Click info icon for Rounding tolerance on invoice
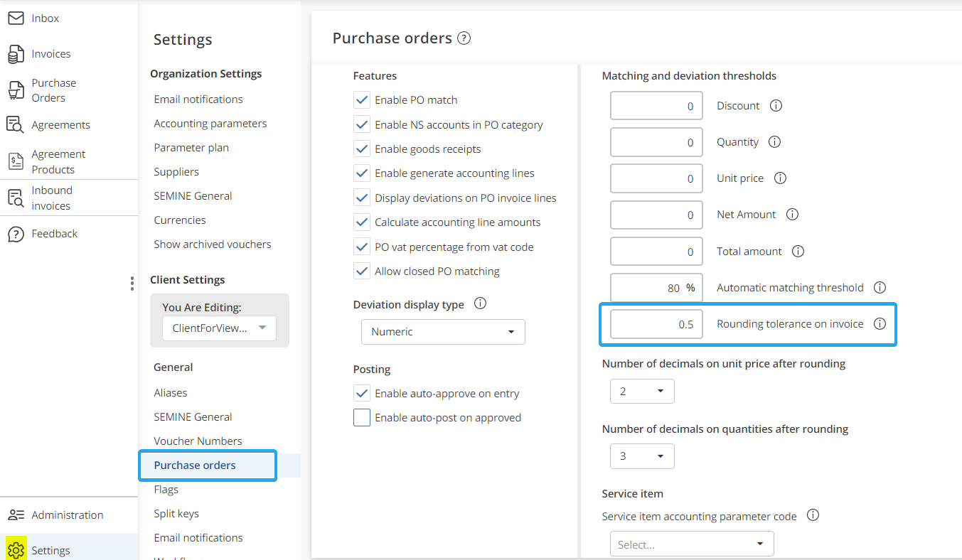 click(880, 324)
